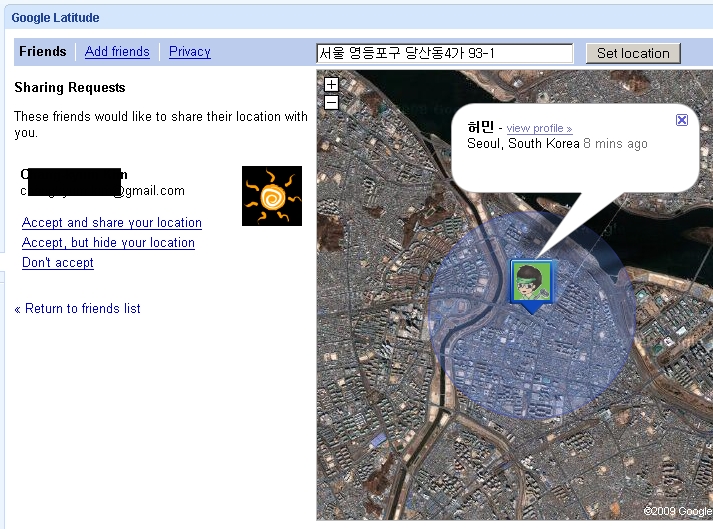Viewport: 713px width, 529px height.
Task: Click the Google Latitude title
Action: click(55, 18)
